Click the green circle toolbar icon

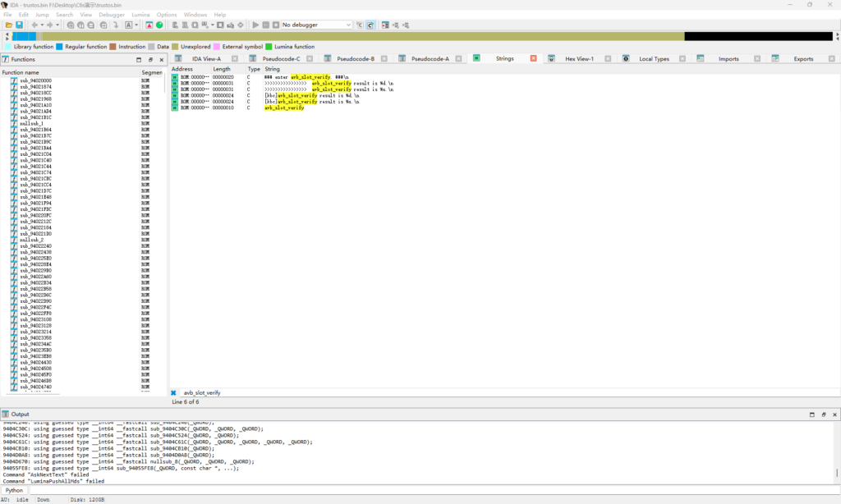(159, 25)
